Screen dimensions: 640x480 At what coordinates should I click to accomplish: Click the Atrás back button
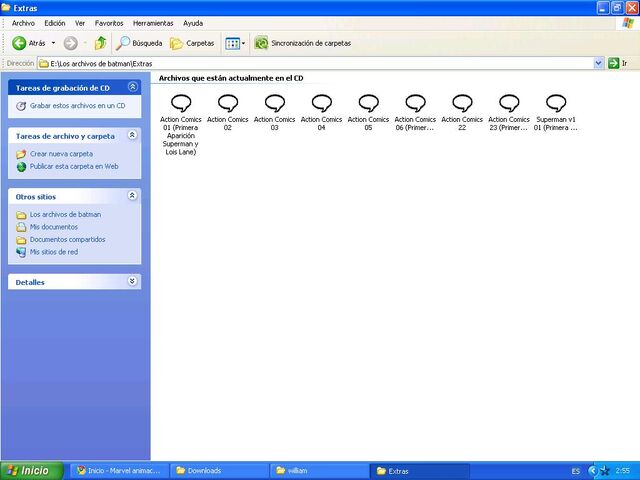29,43
